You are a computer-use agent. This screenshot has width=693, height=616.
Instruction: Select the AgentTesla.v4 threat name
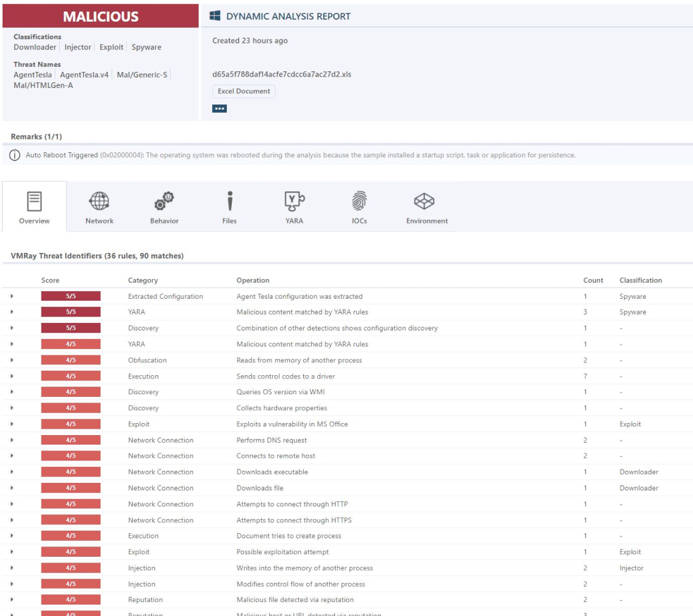(85, 75)
